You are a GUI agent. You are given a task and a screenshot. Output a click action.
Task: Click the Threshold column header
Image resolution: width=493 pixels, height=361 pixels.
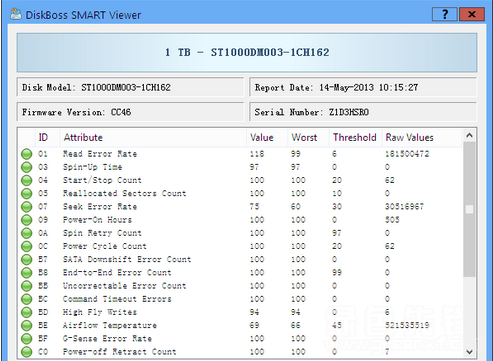click(356, 137)
